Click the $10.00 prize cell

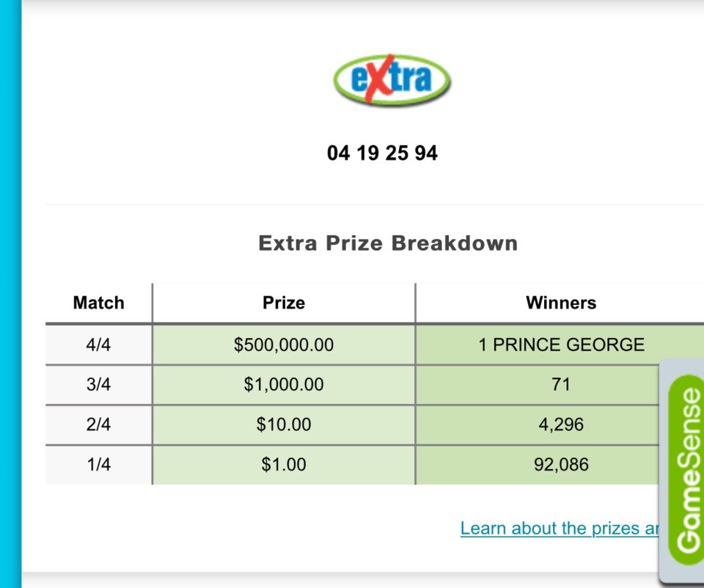pos(284,425)
